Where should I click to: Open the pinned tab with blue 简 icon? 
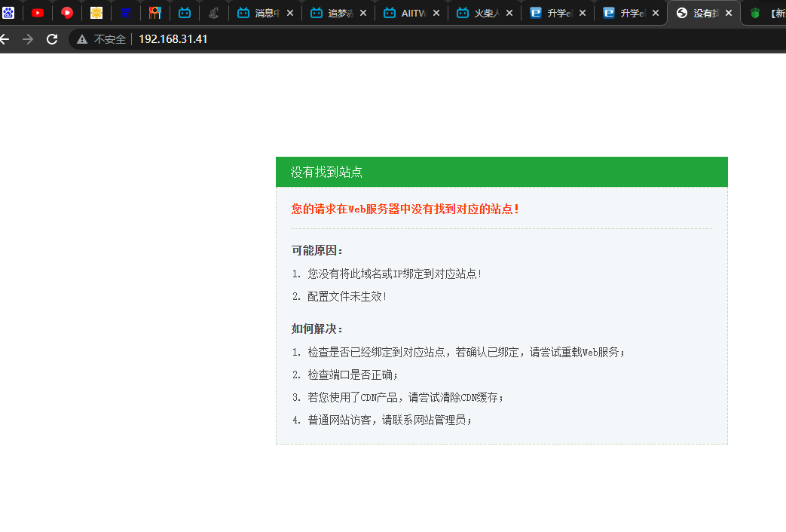coord(125,13)
